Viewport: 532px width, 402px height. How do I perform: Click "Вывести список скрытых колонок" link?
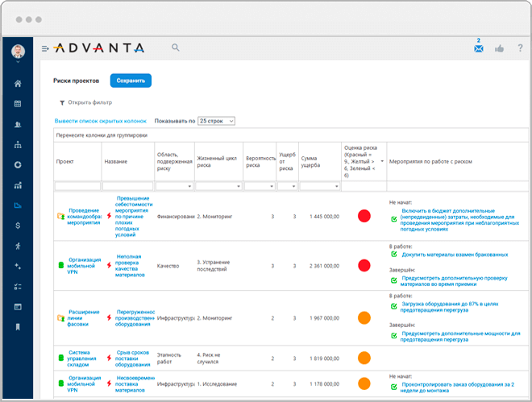pos(101,121)
